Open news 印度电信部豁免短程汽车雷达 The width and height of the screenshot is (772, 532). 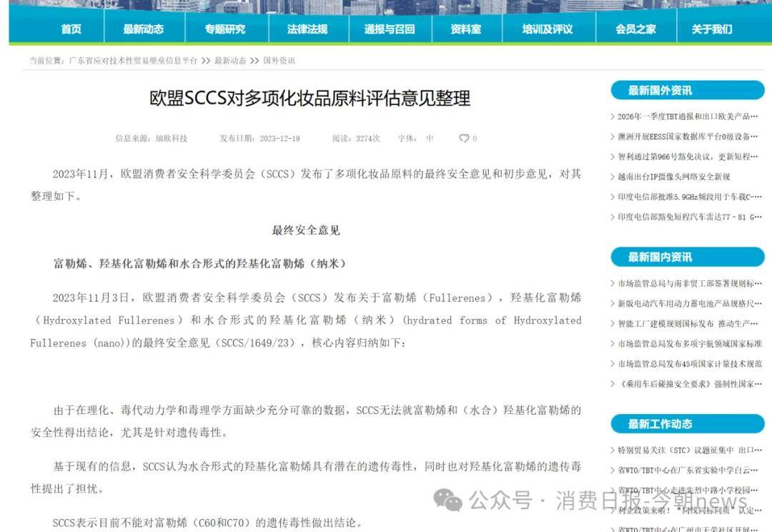pyautogui.click(x=689, y=217)
